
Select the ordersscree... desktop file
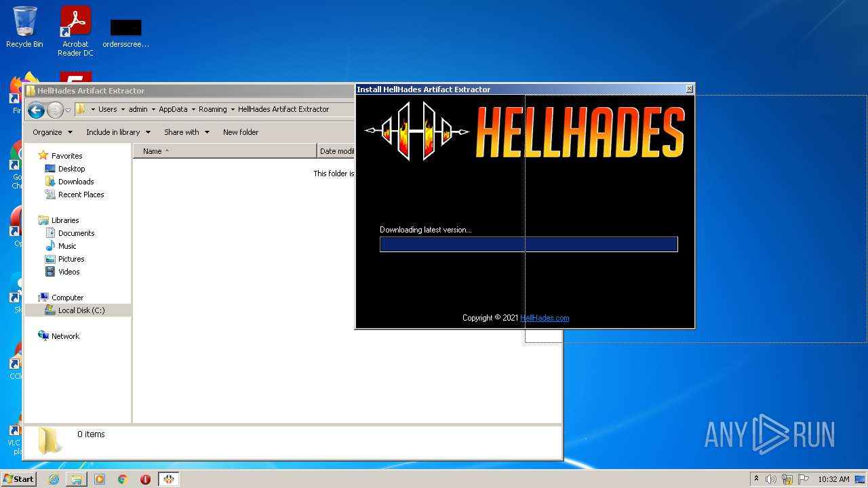point(126,33)
